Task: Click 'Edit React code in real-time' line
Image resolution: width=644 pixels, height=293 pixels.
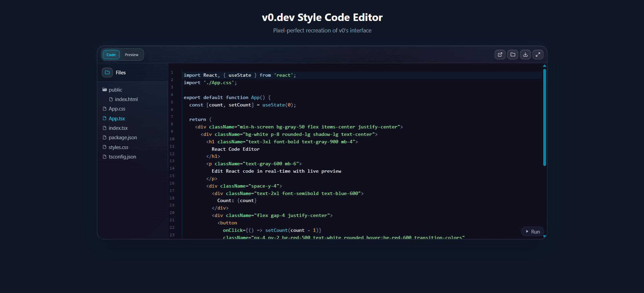Action: (276, 171)
